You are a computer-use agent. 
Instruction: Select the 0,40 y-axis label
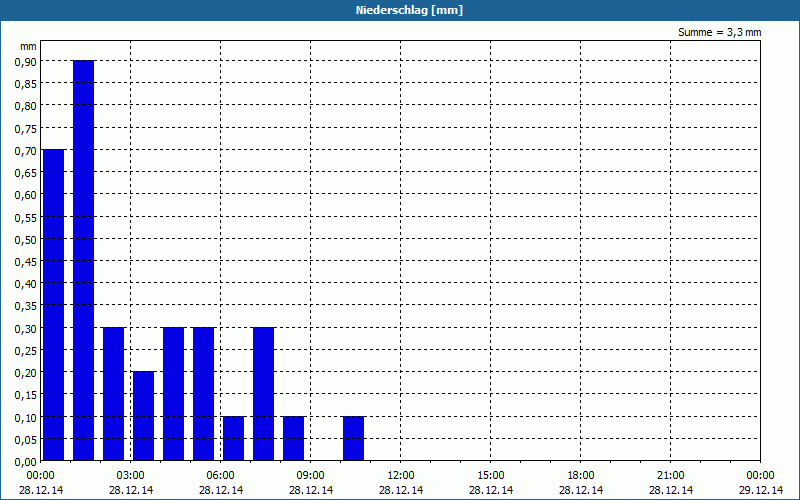[26, 284]
